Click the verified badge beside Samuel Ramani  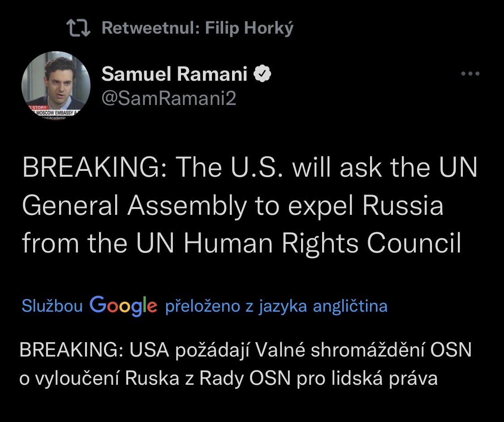263,74
